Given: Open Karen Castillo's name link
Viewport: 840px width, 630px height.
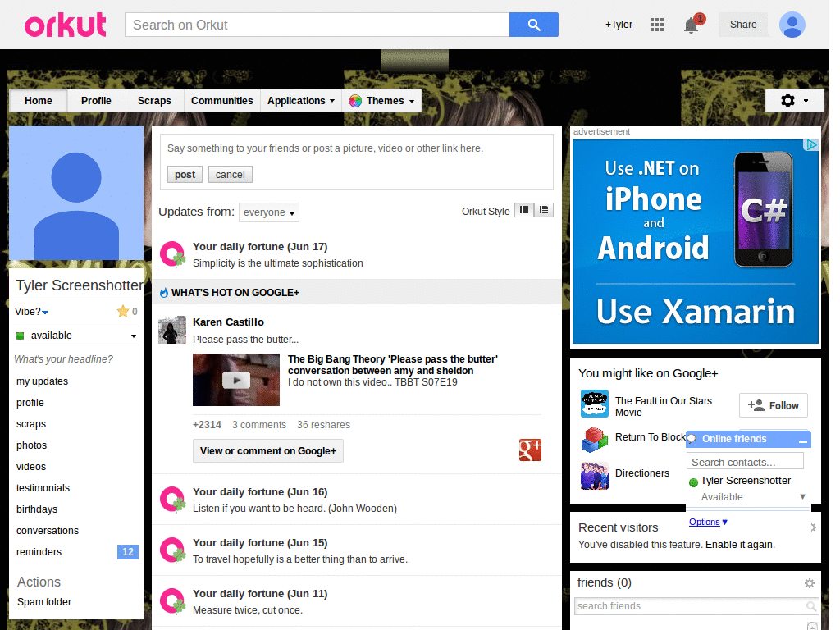Looking at the screenshot, I should click(x=228, y=322).
